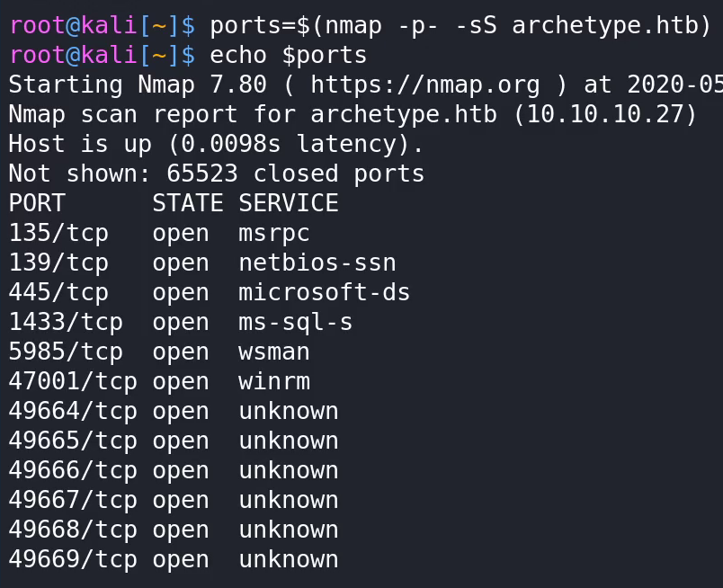Click the 'Not shown: 65523 closed ports' line
723x588 pixels.
[216, 174]
